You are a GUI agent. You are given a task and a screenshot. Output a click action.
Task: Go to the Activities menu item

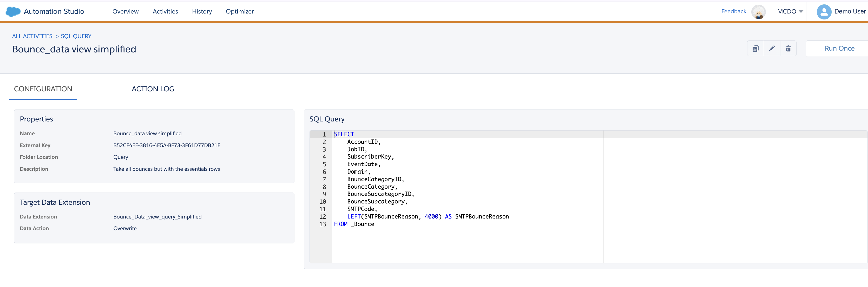coord(165,11)
